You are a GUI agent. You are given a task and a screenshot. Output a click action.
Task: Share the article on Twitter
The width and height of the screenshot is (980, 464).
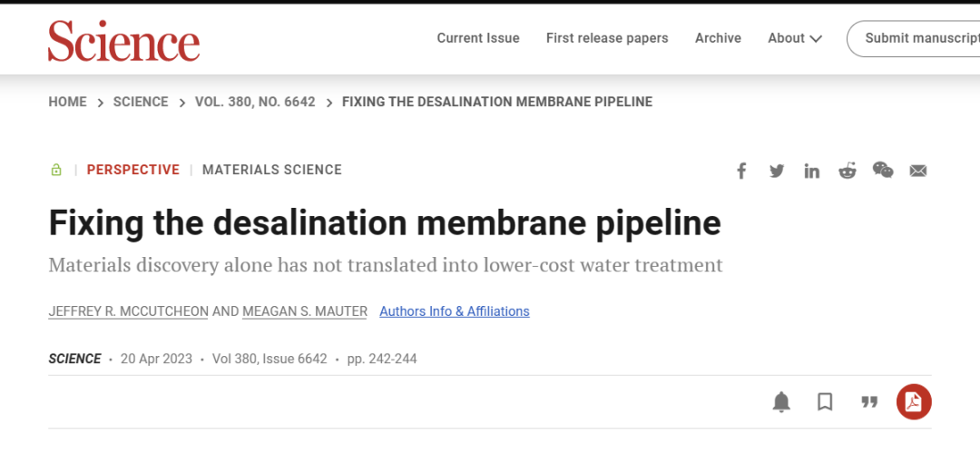(x=777, y=171)
